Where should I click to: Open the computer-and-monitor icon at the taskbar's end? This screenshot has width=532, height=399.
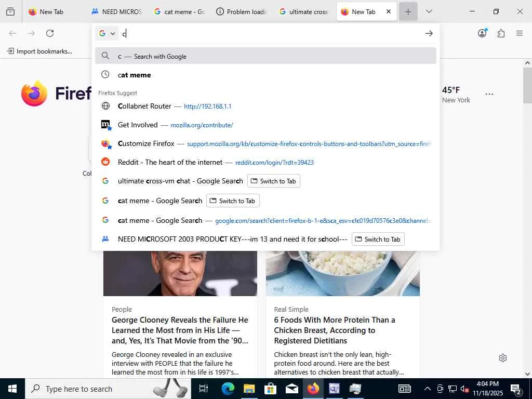[355, 389]
